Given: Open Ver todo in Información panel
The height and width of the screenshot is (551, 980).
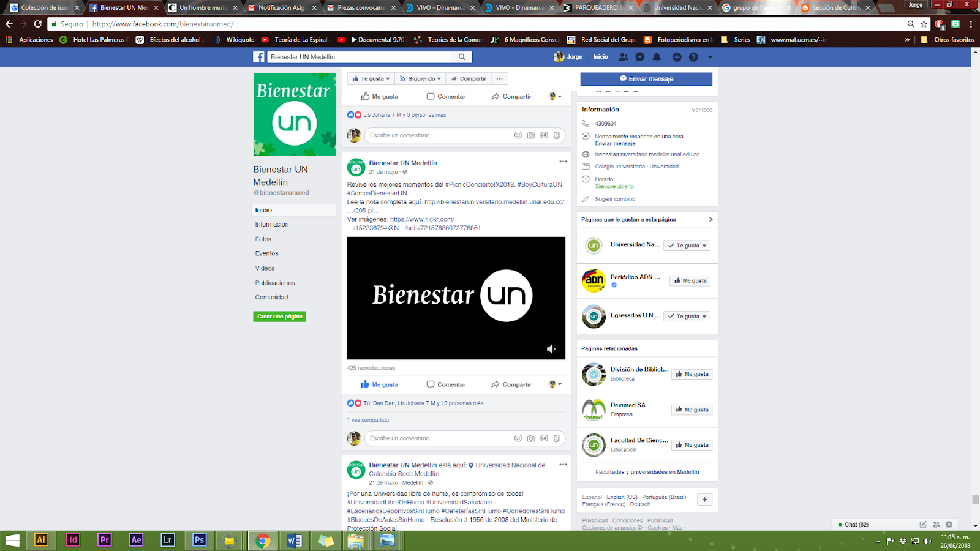Looking at the screenshot, I should coord(702,110).
